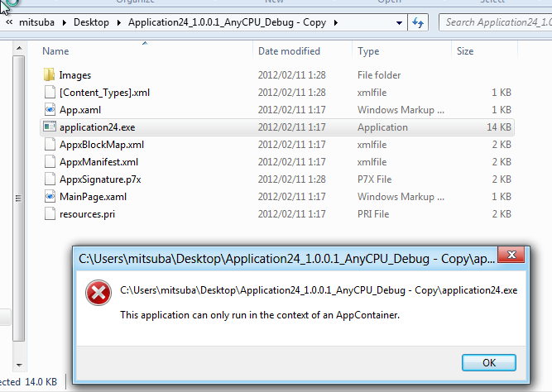Click the Application type cell

(x=382, y=127)
